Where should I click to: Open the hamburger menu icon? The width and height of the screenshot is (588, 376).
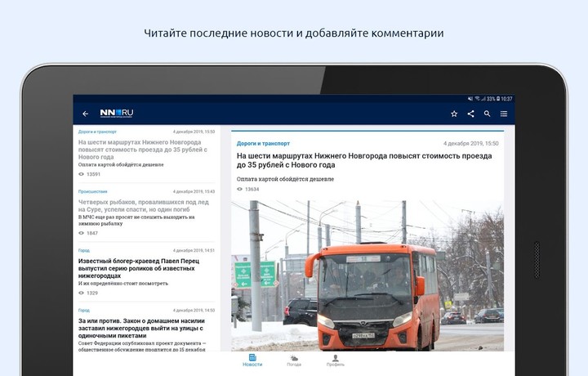[x=504, y=114]
